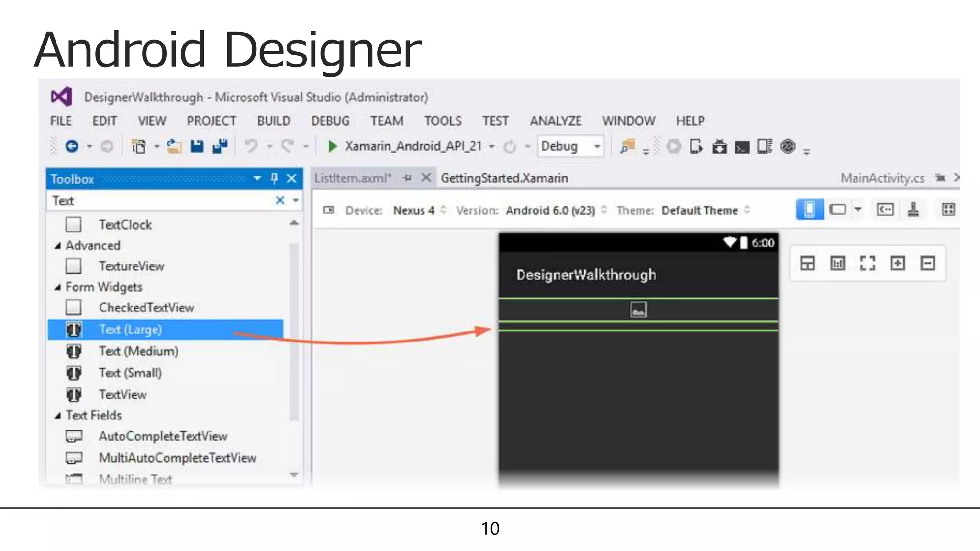Open the TOOLS menu
This screenshot has width=980, height=551.
[443, 121]
